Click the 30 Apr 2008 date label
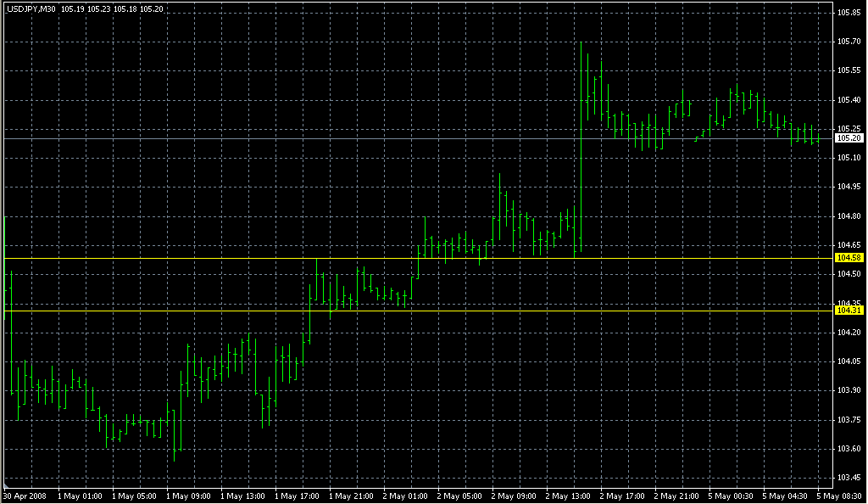 25,496
